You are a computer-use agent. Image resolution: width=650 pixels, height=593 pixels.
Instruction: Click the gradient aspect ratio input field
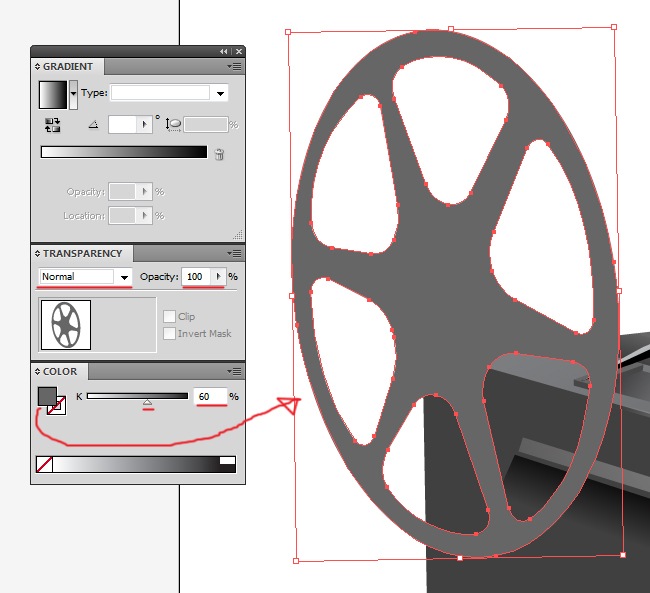pos(206,124)
